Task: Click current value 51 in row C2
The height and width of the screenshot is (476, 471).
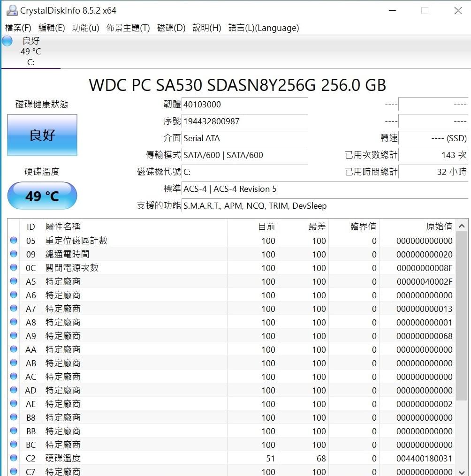Action: (270, 458)
